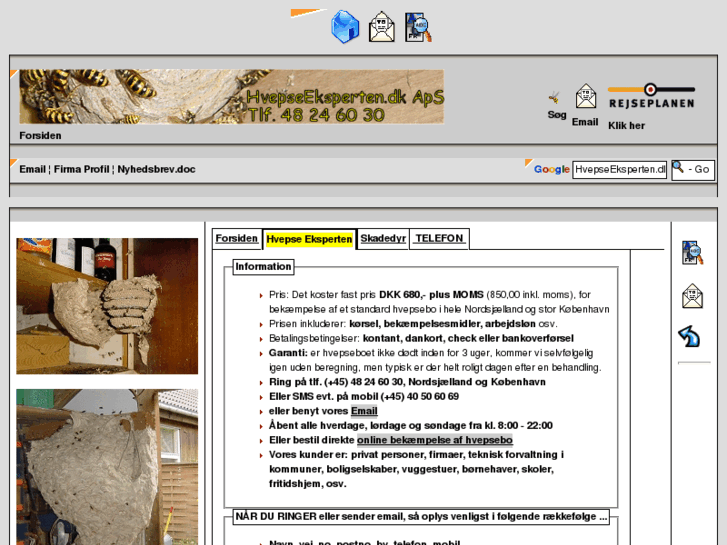
Task: Click the HvepseEksperten.dk wasp banner image
Action: click(x=231, y=96)
